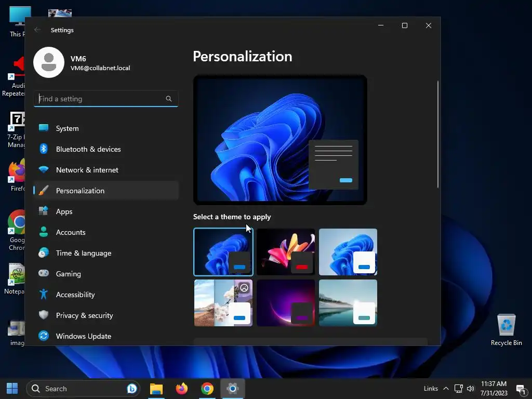Click the Settings gear taskbar icon

click(232, 389)
